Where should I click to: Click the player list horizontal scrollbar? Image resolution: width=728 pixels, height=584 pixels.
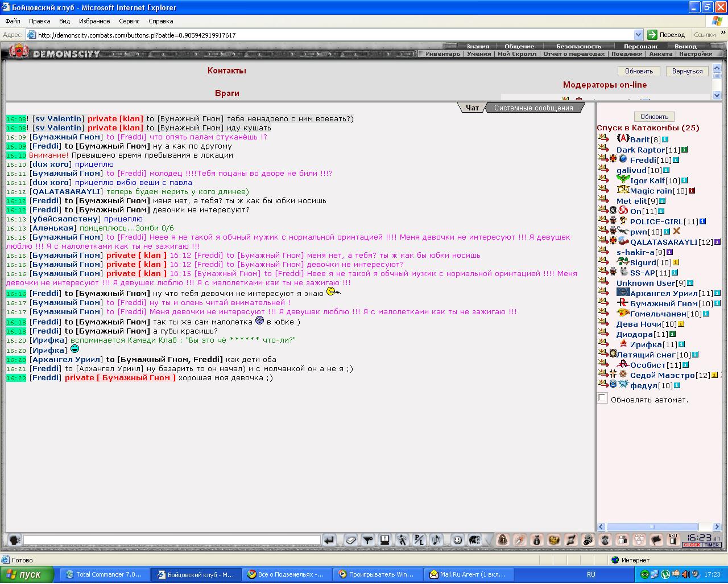(x=659, y=527)
